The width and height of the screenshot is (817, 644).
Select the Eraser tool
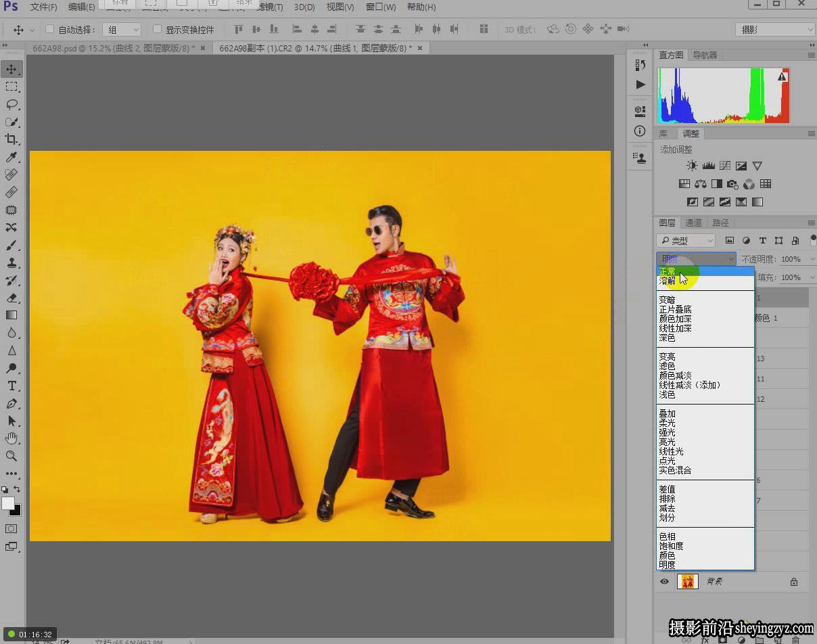tap(11, 298)
